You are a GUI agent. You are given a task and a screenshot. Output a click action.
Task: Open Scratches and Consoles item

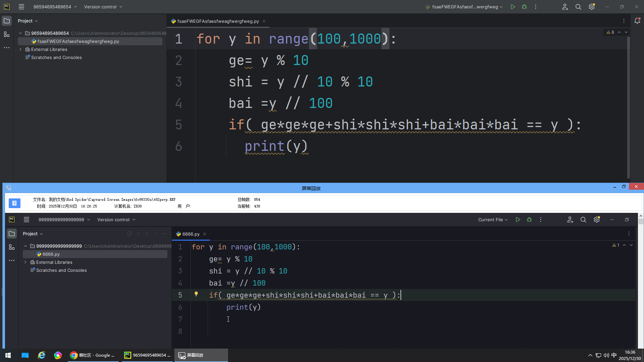56,57
